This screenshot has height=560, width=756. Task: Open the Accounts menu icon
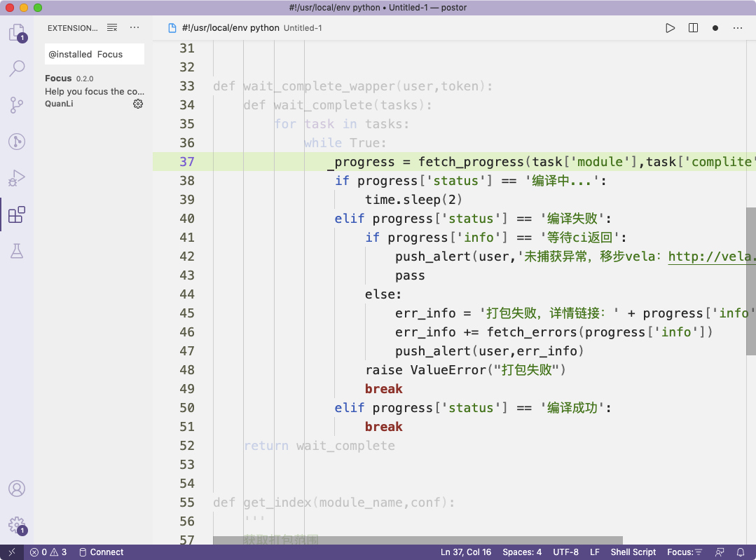click(x=17, y=489)
